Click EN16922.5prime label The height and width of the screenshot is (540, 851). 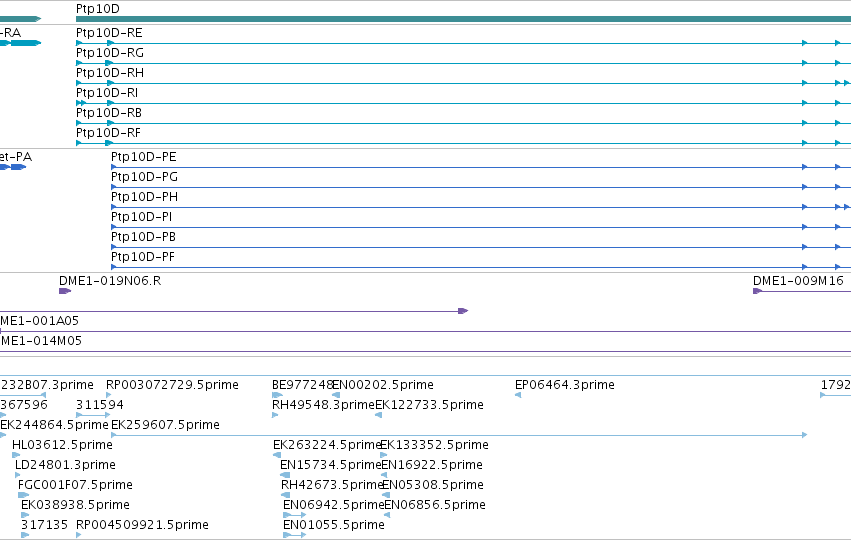pos(432,466)
